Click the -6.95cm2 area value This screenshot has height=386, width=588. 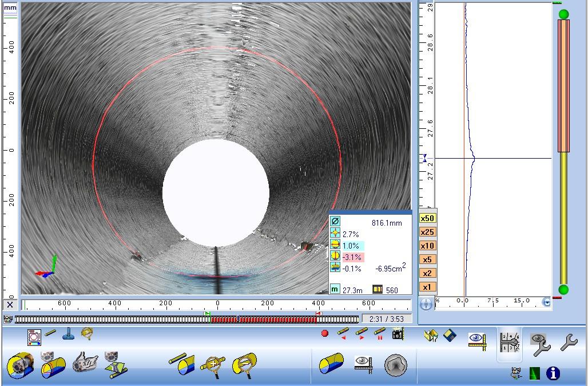tap(390, 268)
